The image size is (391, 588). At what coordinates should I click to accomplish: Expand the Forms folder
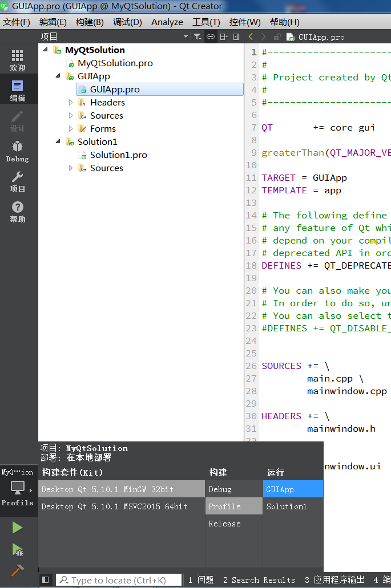click(x=71, y=128)
